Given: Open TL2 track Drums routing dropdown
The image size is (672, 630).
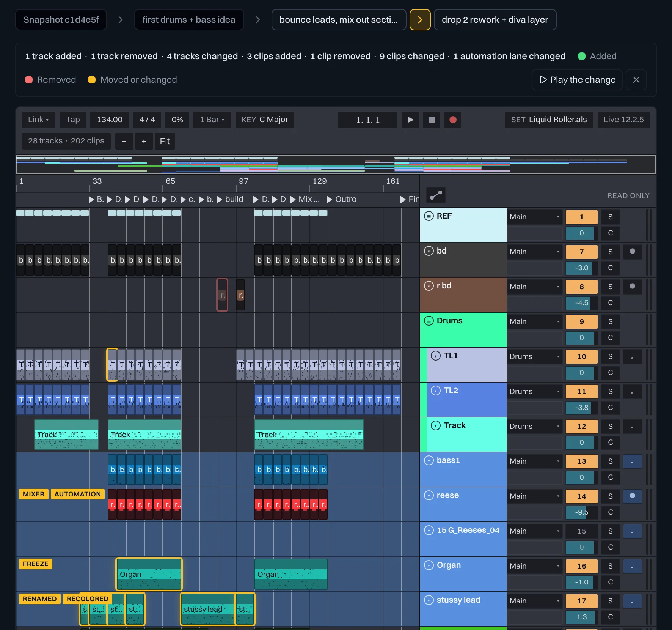Looking at the screenshot, I should click(x=534, y=391).
